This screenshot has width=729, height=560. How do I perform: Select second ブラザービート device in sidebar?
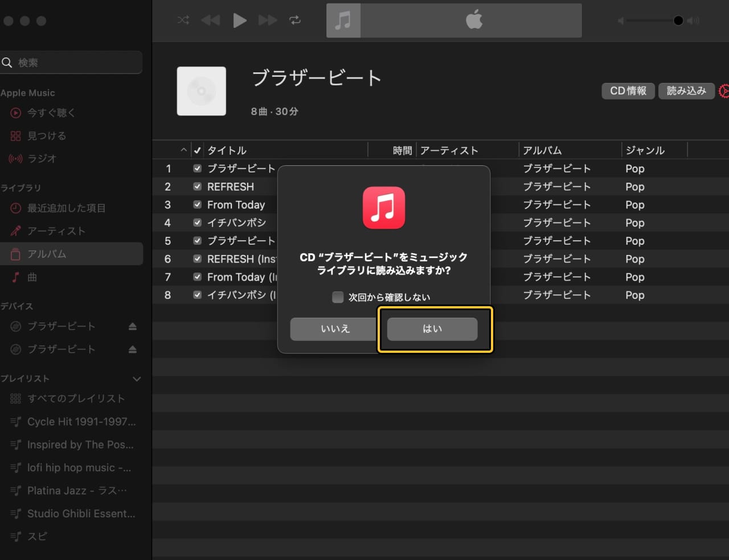(x=61, y=349)
